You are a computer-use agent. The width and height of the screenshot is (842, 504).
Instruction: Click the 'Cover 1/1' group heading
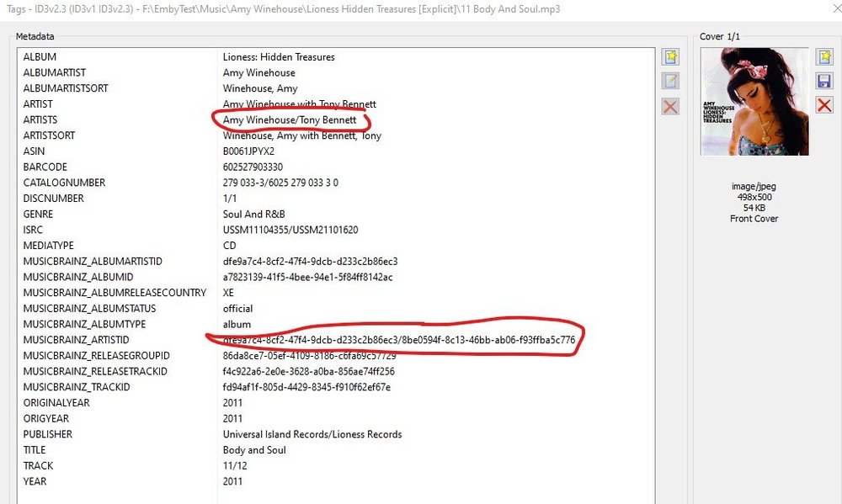click(x=720, y=36)
